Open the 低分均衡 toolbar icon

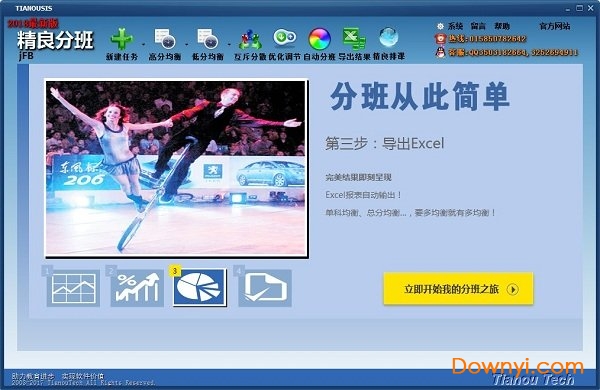pos(207,39)
